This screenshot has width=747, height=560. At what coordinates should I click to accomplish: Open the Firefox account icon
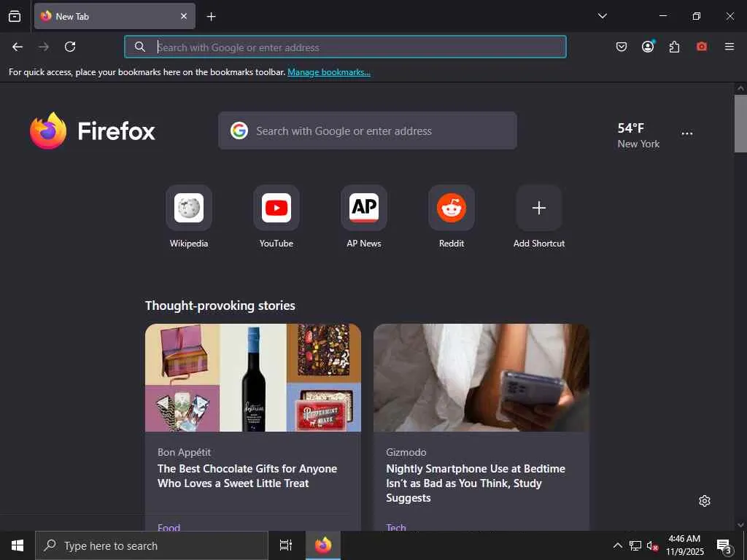point(648,46)
